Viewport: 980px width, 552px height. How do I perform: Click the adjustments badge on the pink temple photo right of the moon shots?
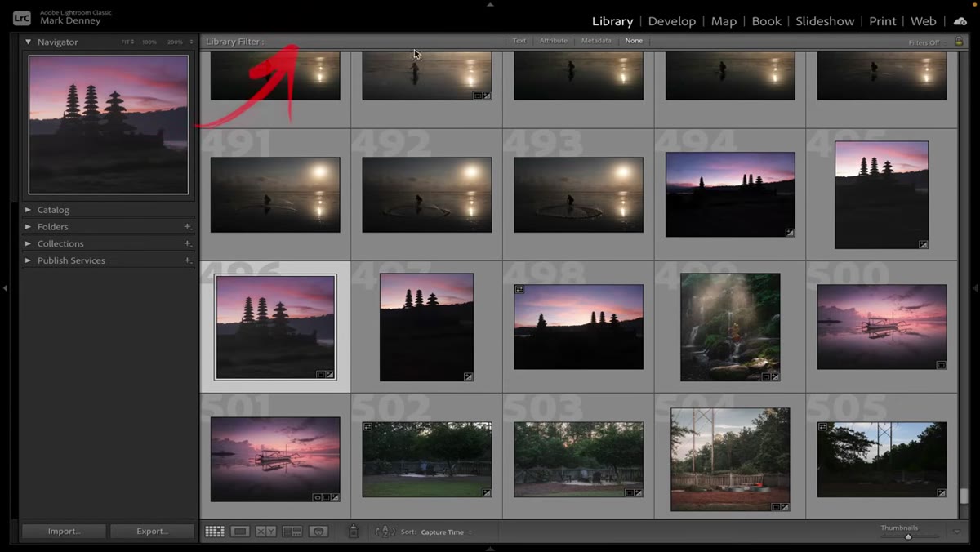click(790, 232)
